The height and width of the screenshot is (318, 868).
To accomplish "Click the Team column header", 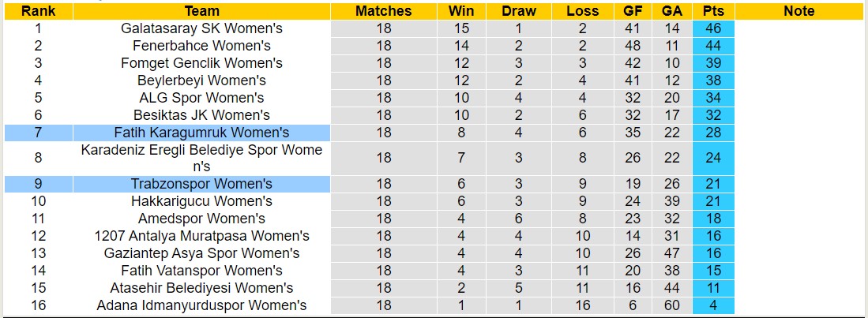I will click(201, 11).
